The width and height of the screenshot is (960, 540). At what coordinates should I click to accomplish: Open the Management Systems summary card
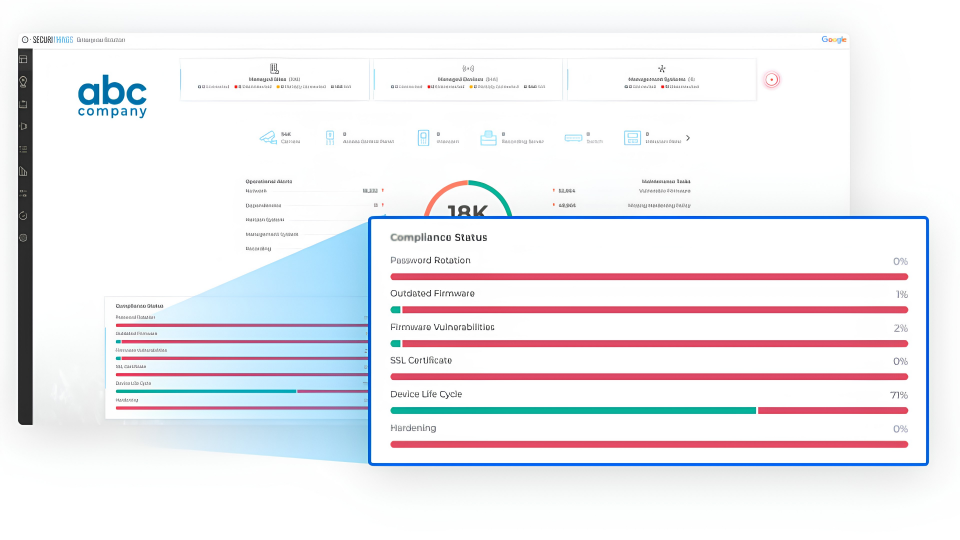(x=662, y=80)
